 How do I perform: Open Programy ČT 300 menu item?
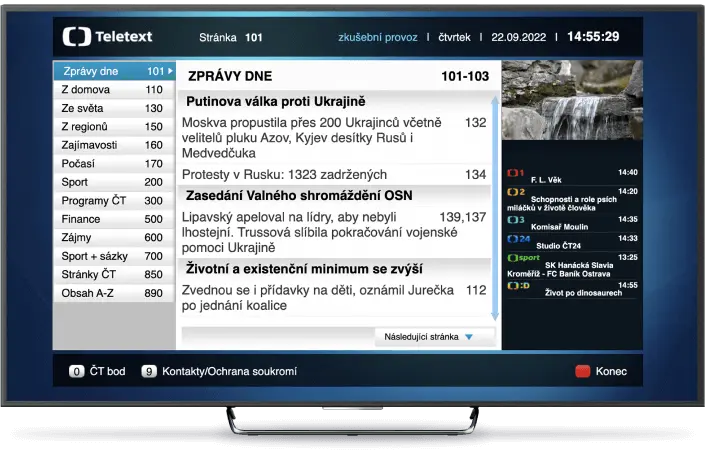[x=114, y=200]
